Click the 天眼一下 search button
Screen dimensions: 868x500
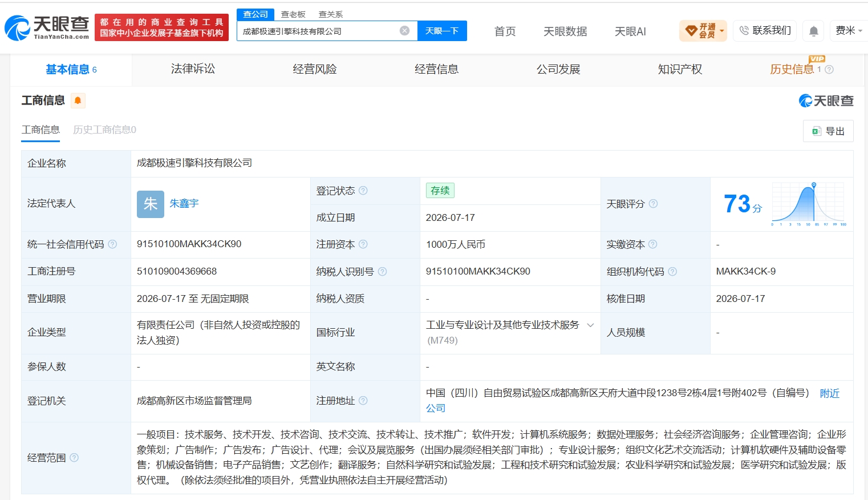tap(442, 31)
